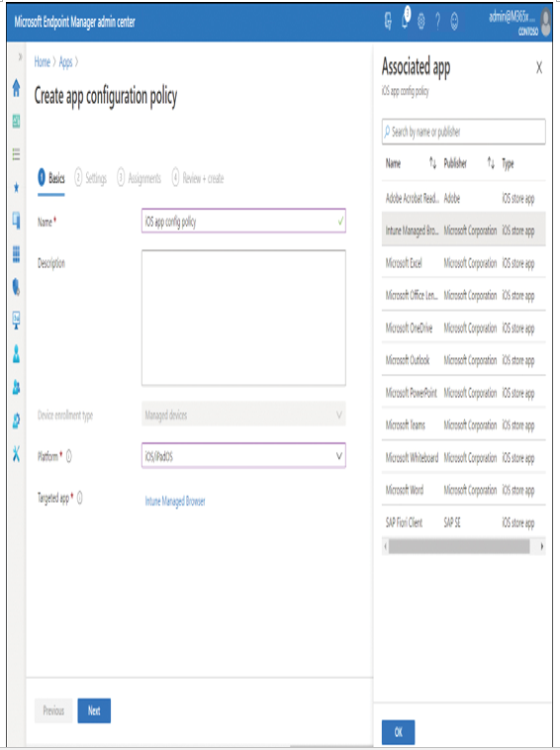The width and height of the screenshot is (560, 750).
Task: Go to Apps breadcrumb link
Action: coord(65,62)
